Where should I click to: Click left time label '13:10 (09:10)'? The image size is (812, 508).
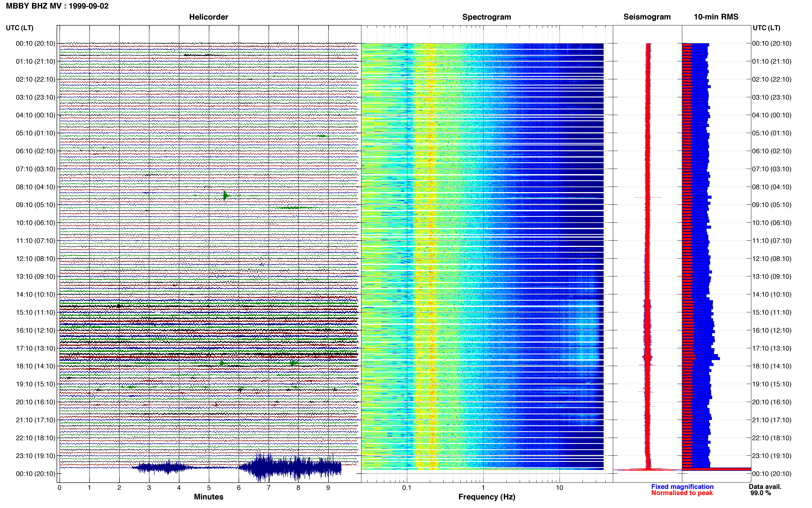(36, 277)
